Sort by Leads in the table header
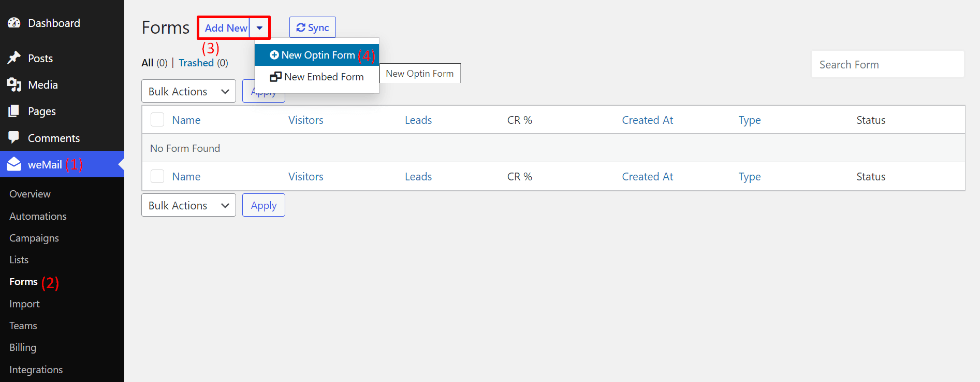Viewport: 980px width, 382px height. pyautogui.click(x=418, y=120)
